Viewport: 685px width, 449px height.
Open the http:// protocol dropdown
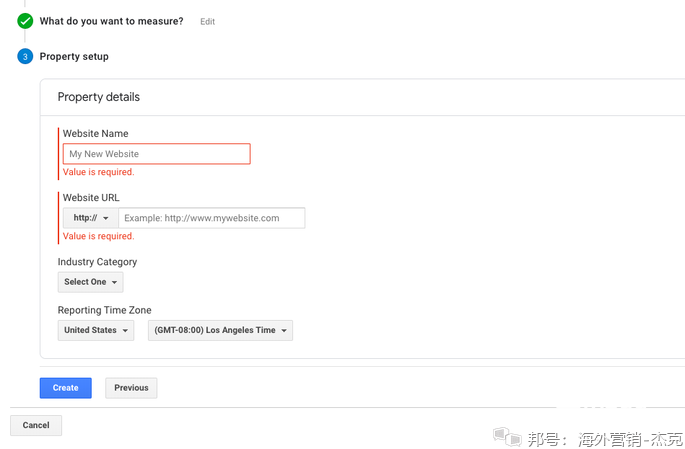tap(90, 218)
